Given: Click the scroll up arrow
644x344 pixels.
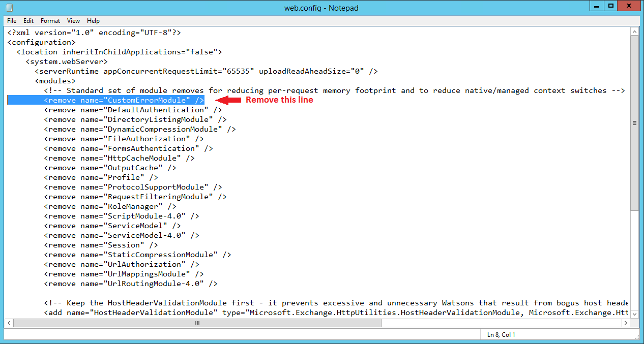Looking at the screenshot, I should point(634,31).
